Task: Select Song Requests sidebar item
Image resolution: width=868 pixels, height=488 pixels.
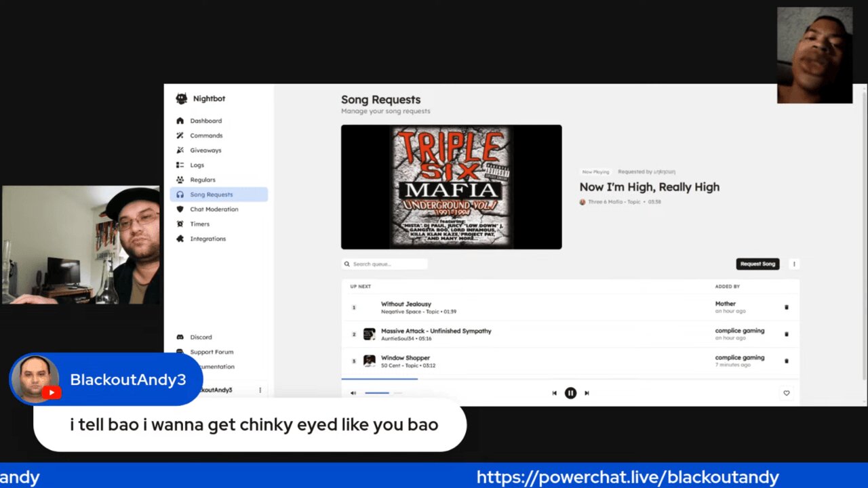Action: pos(218,195)
